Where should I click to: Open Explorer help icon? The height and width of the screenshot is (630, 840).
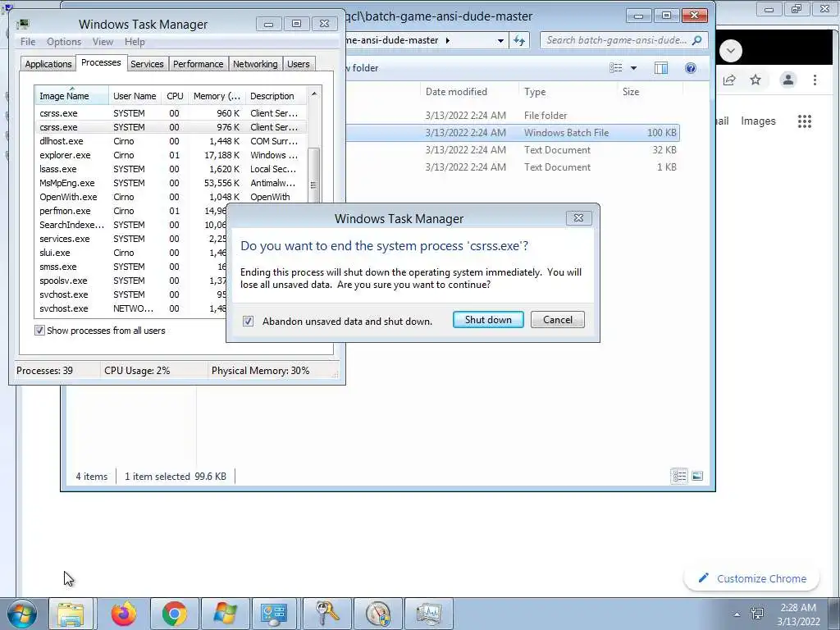[x=691, y=68]
